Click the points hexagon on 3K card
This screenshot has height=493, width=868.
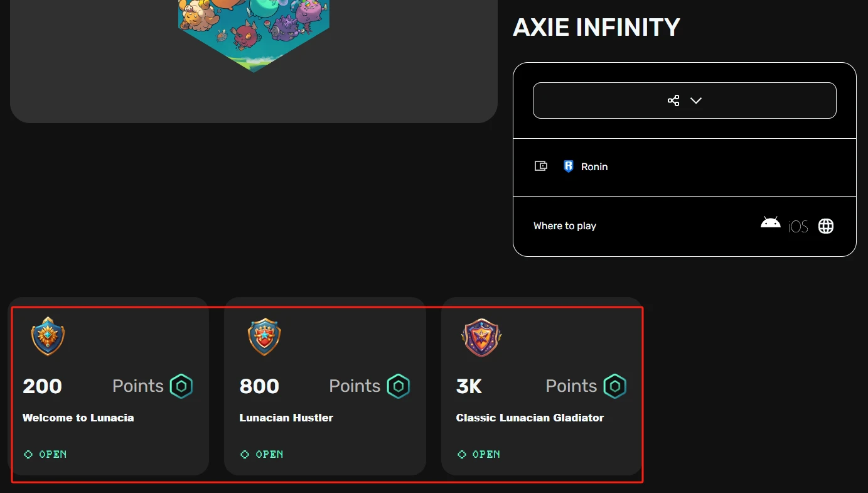(615, 386)
